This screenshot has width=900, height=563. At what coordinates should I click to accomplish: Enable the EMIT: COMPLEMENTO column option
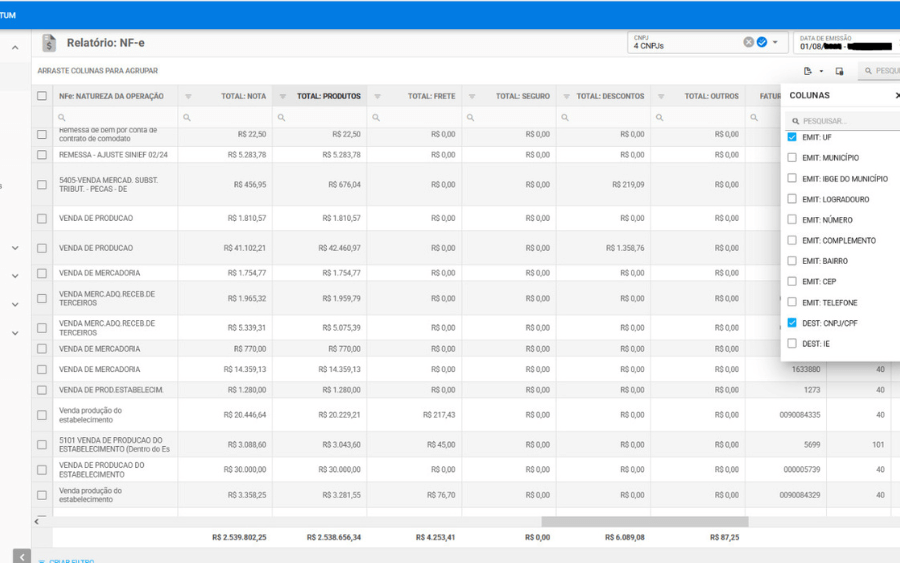coord(792,240)
